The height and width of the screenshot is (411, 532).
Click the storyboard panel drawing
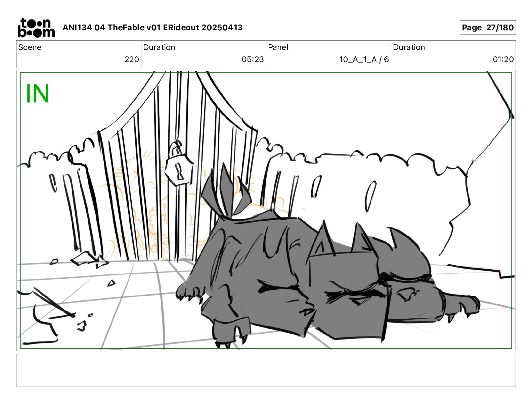[266, 211]
